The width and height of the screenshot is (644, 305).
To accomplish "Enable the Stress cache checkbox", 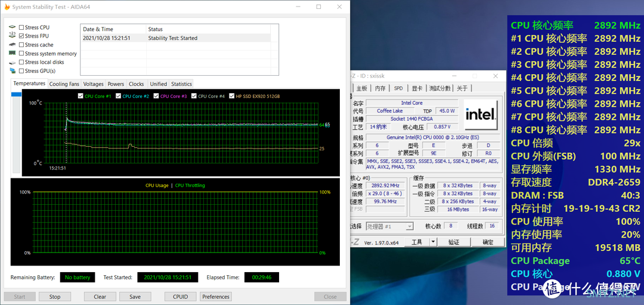I will click(x=21, y=45).
